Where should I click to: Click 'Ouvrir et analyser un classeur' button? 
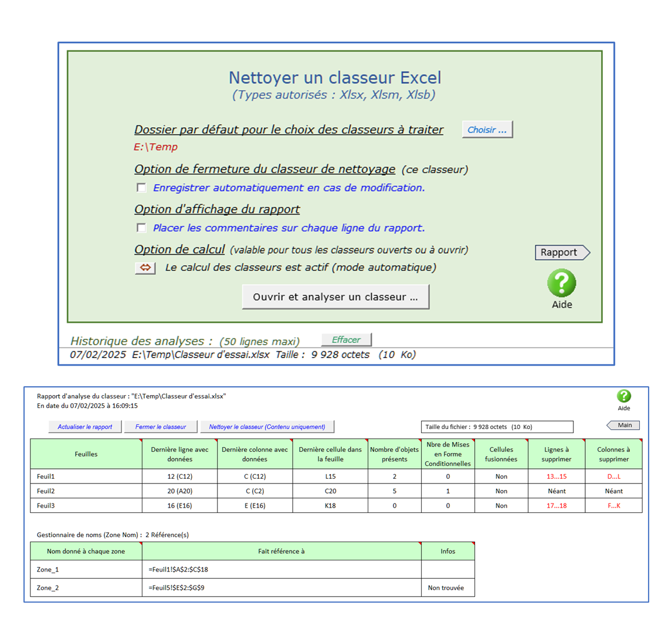pos(335,297)
